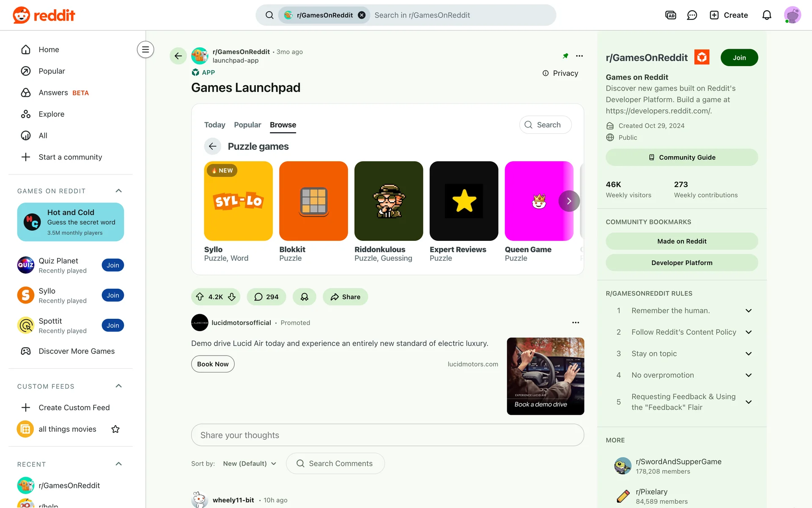Favorite the all things movies feed
The image size is (812, 508).
pos(115,429)
